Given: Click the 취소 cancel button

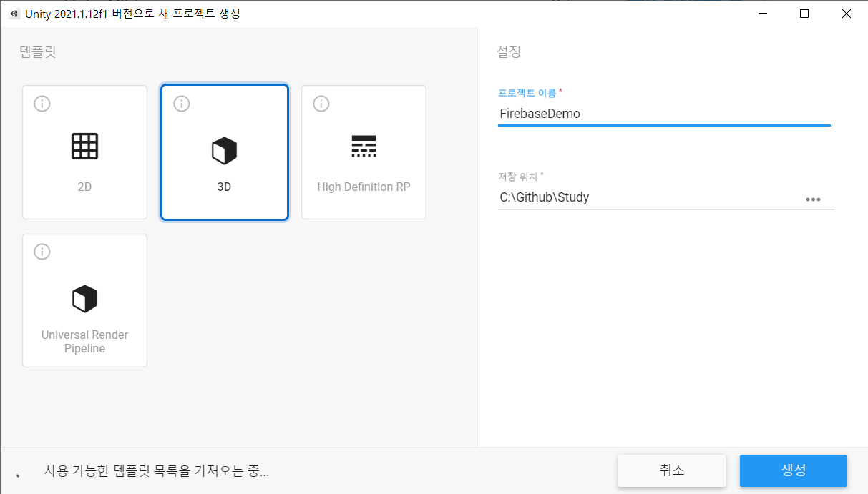Looking at the screenshot, I should [672, 470].
